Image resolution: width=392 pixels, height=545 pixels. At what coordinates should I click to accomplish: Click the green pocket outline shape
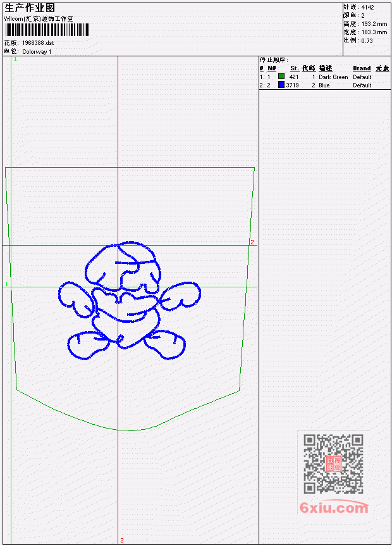pyautogui.click(x=130, y=299)
